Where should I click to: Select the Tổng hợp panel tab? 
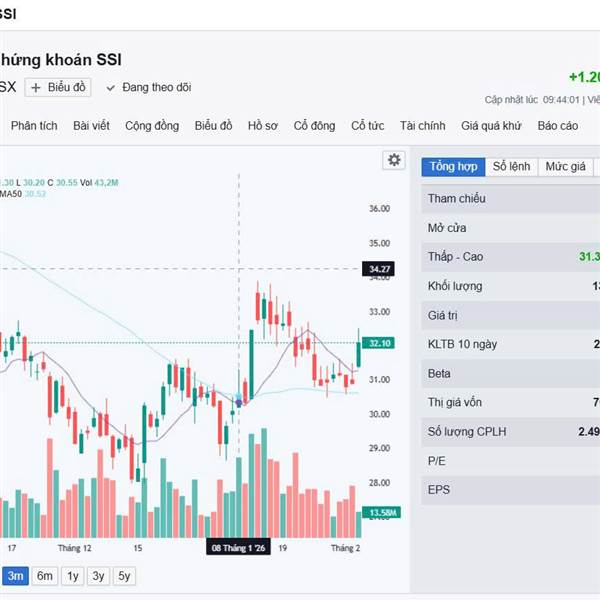click(453, 166)
